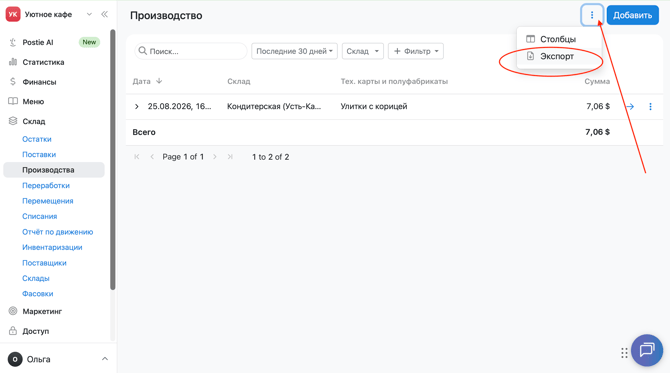Click the Добавить button
This screenshot has height=373, width=670.
click(x=632, y=15)
